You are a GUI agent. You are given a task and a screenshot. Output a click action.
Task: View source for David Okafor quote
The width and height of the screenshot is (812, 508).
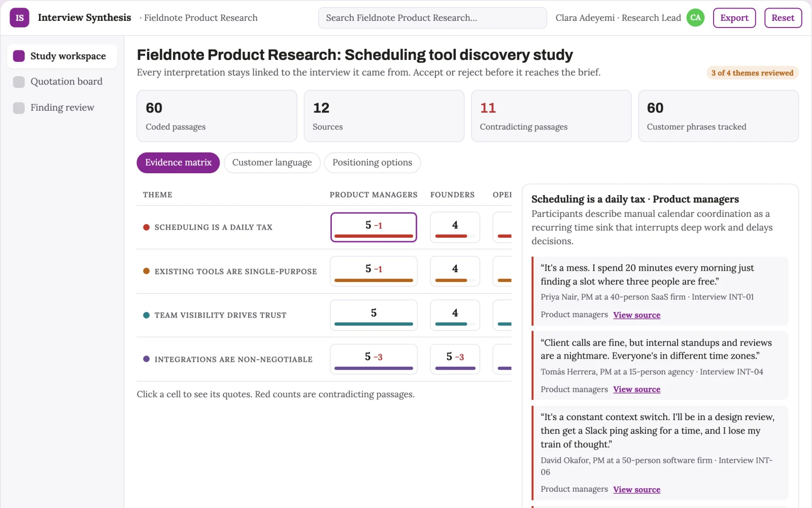[636, 490]
